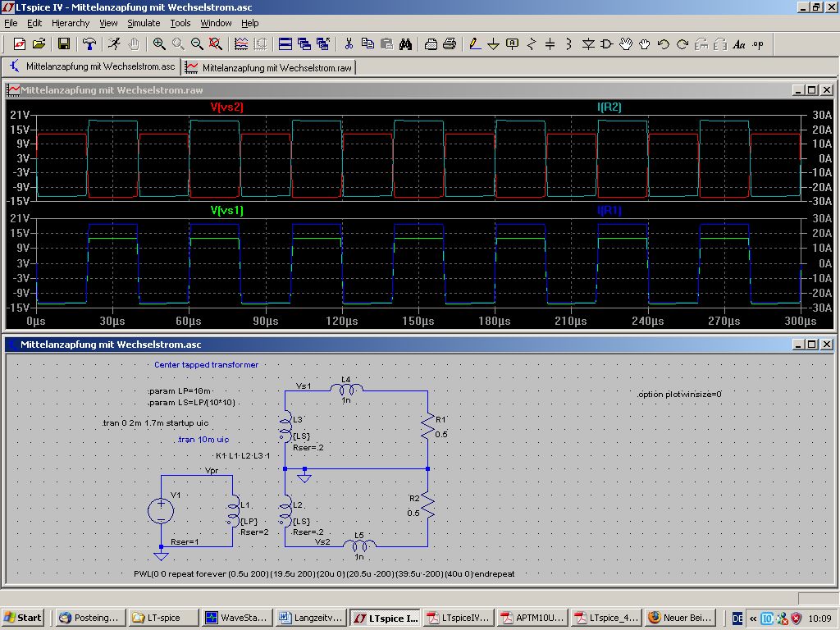Click the I(R2) trace label
Image resolution: width=840 pixels, height=630 pixels.
(609, 107)
